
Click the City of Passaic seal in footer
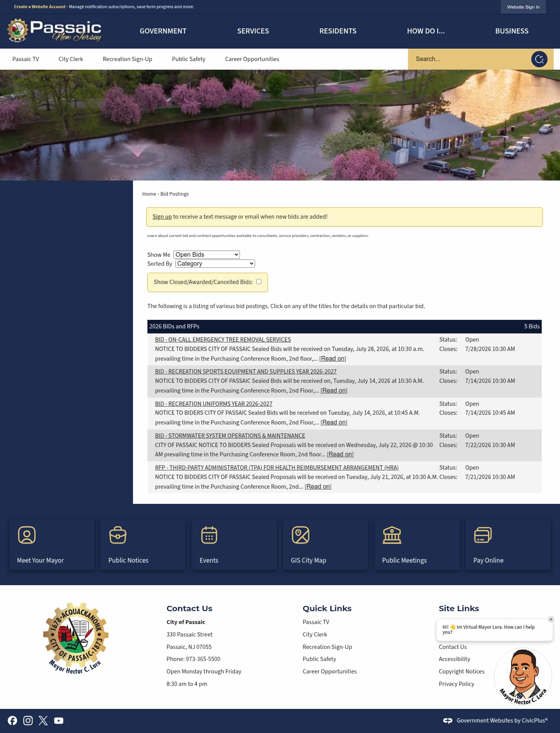coord(75,638)
